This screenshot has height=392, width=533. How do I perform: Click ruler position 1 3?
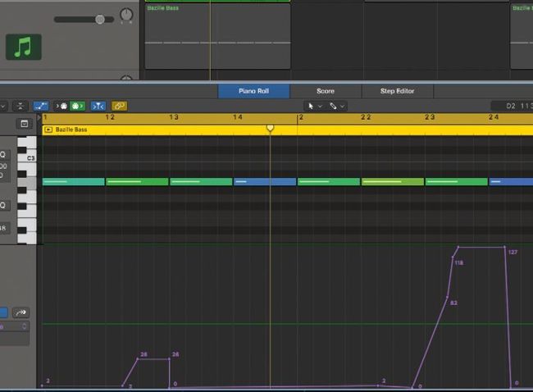pos(174,117)
